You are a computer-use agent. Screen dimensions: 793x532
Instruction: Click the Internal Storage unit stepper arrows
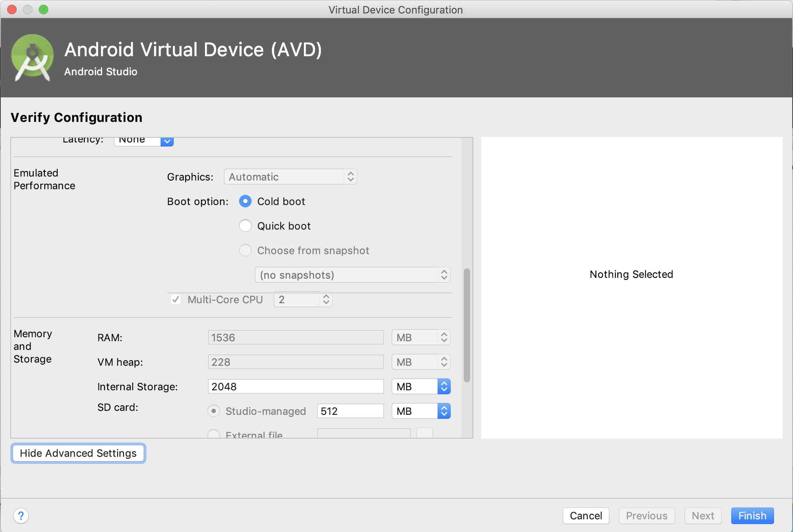[444, 386]
